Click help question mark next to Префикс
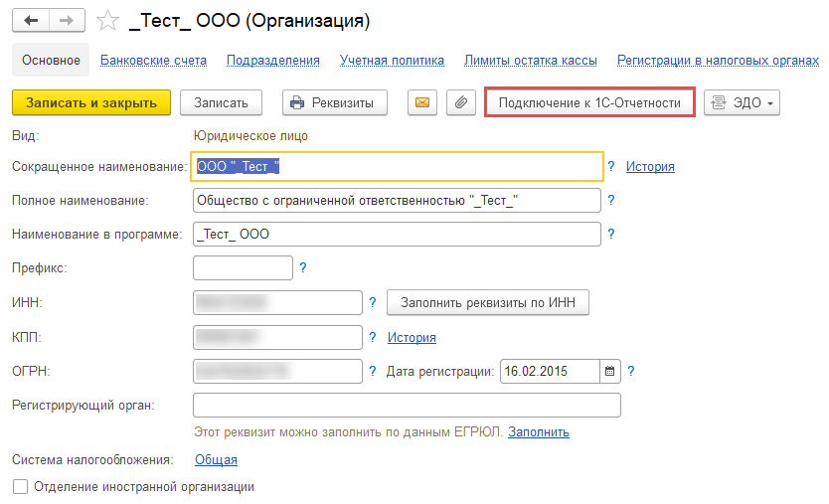This screenshot has width=829, height=504. pos(303,267)
